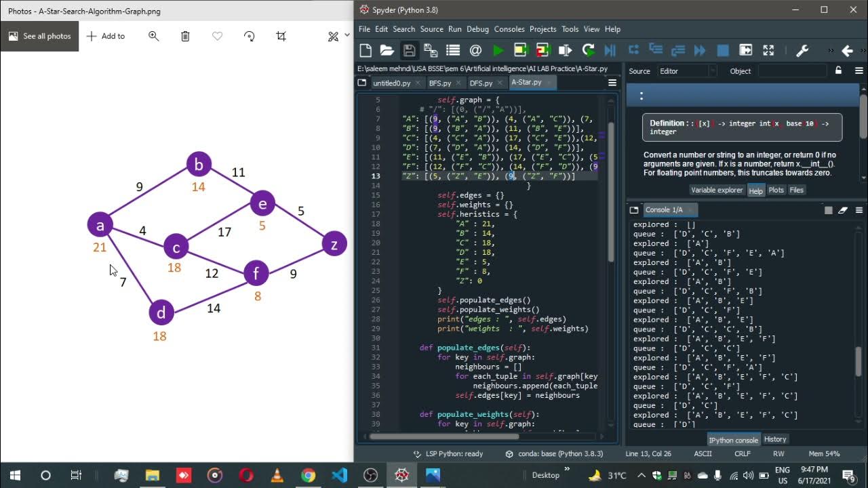Zoom in on the photo in Photos app
This screenshot has height=488, width=868.
(153, 36)
